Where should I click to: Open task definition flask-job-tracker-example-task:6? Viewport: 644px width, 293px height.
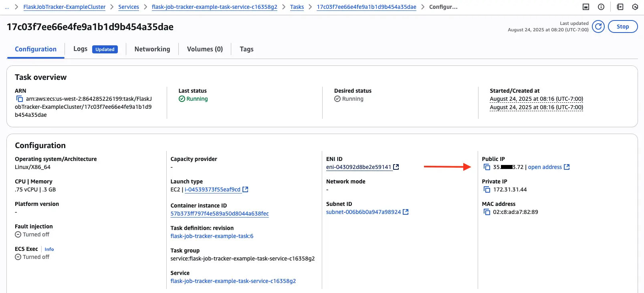212,236
